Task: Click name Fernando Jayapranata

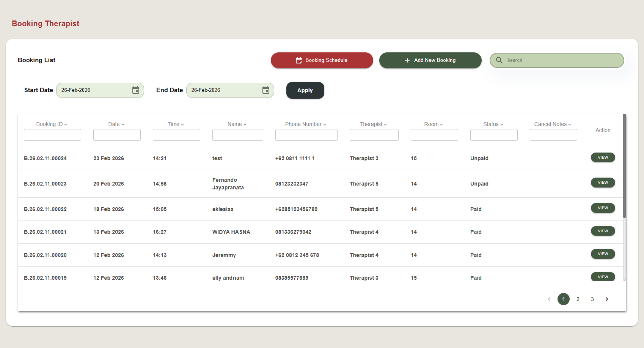Action: coord(228,184)
